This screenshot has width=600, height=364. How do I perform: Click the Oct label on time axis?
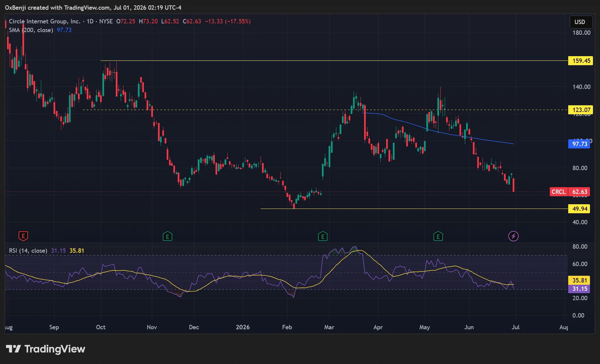pyautogui.click(x=101, y=327)
